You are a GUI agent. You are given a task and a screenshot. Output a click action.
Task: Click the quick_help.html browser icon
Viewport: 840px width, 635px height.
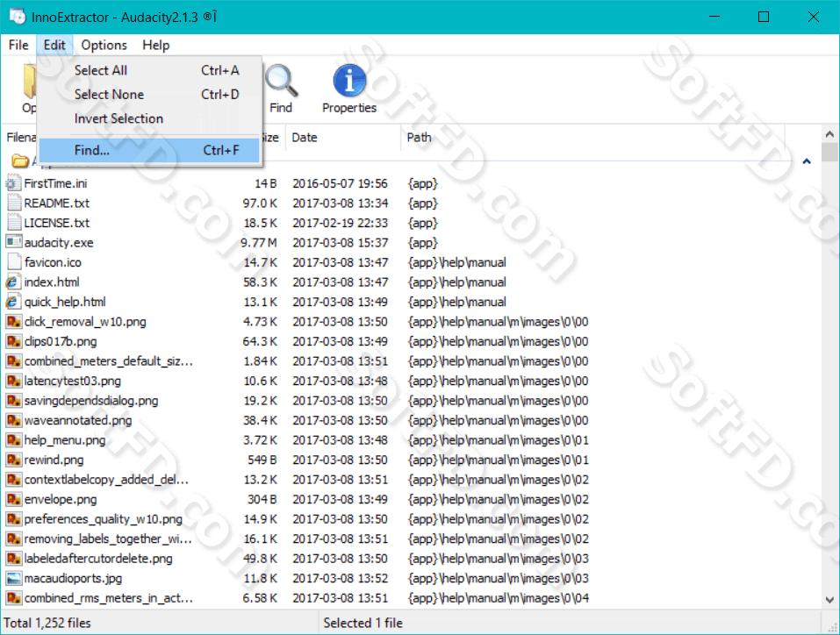pos(13,302)
